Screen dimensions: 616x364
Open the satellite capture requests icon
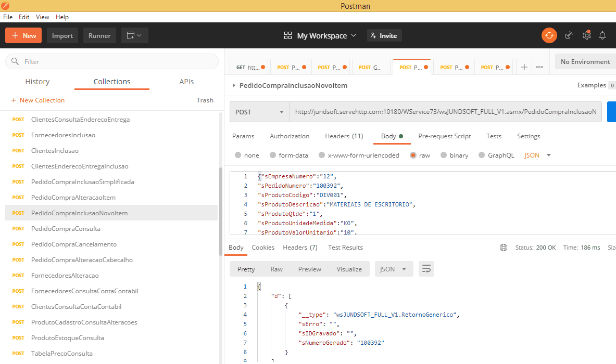coord(569,35)
